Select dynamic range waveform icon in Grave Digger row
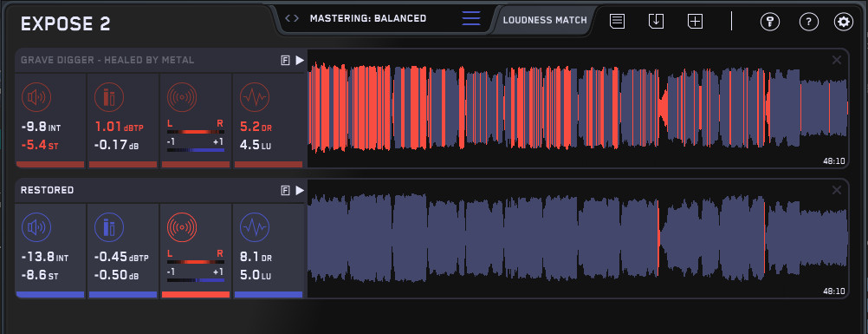The image size is (868, 334). 255,98
